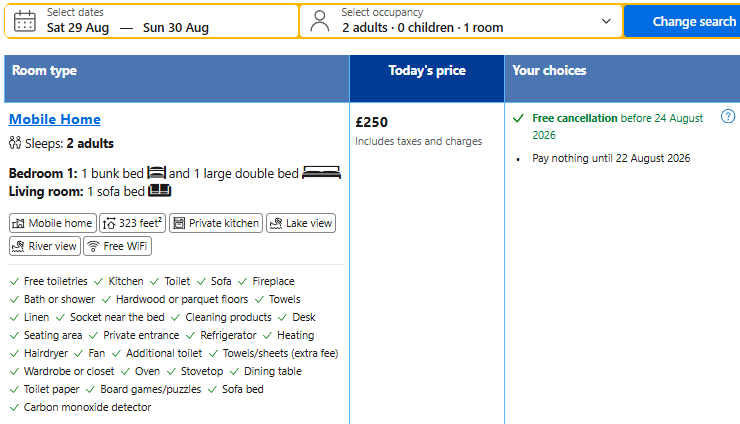740x424 pixels.
Task: Click the Room type column header
Action: click(177, 78)
